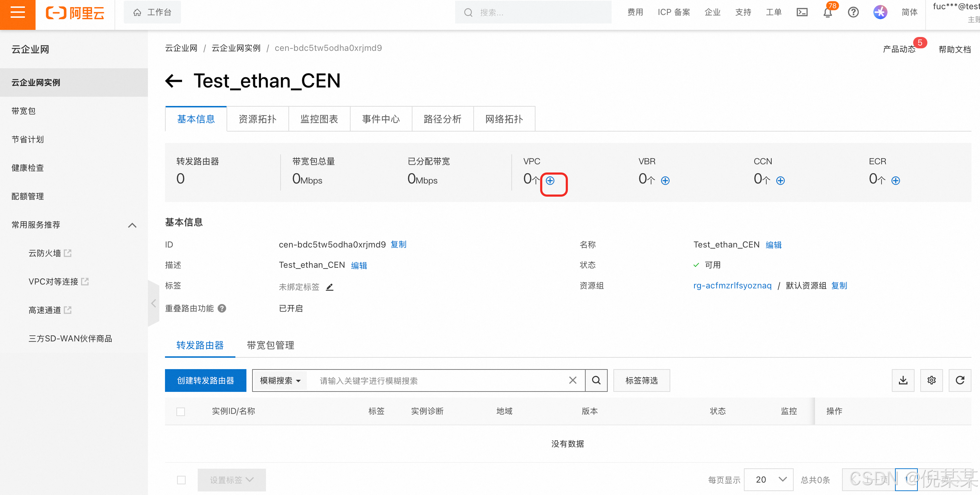Image resolution: width=980 pixels, height=495 pixels.
Task: Go back using the left arrow
Action: (174, 81)
